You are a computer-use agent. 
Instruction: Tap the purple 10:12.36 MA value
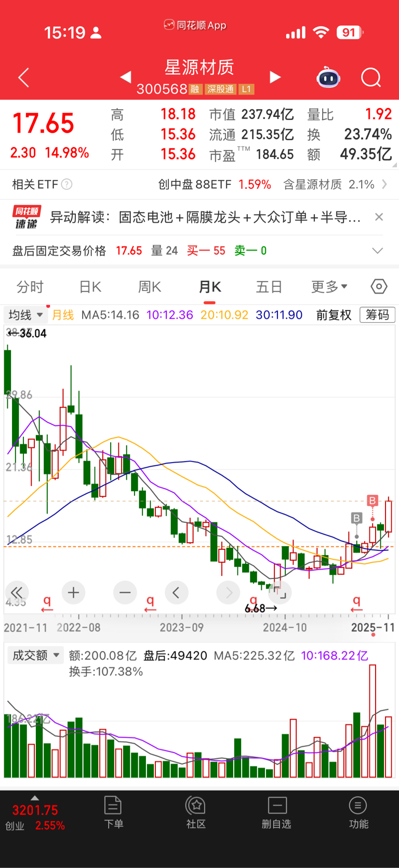point(170,315)
